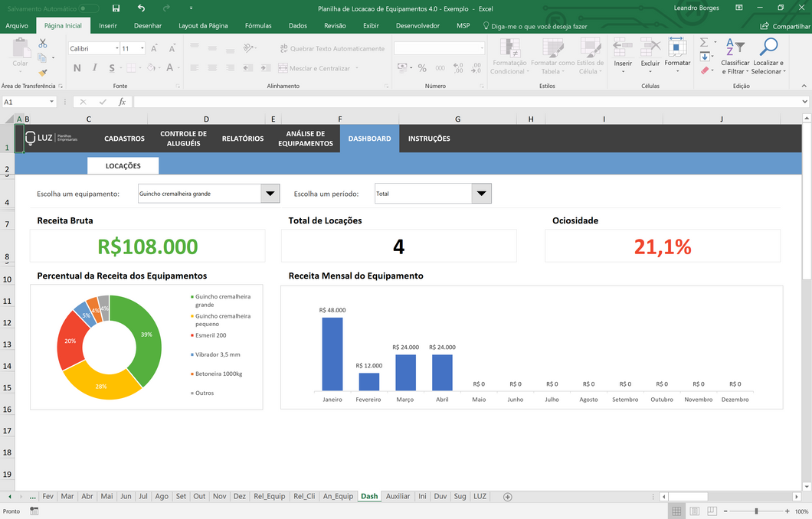Open the Fórmulas ribbon tab
The width and height of the screenshot is (812, 519).
pyautogui.click(x=258, y=25)
